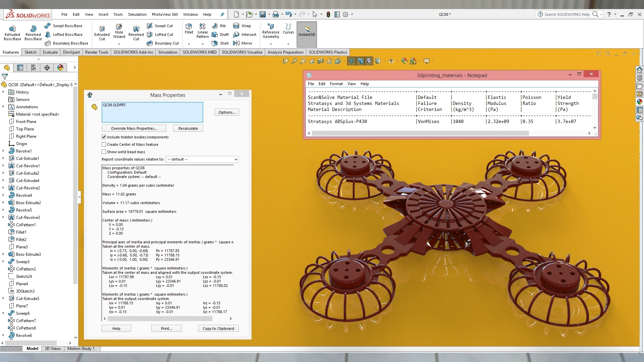Select the Fillet tool
Viewport: 644px width, 362px height.
click(x=189, y=29)
